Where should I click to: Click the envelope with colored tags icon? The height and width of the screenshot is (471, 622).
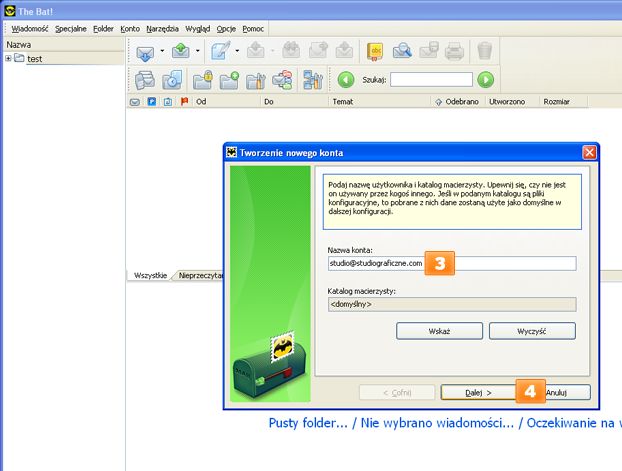coord(282,80)
